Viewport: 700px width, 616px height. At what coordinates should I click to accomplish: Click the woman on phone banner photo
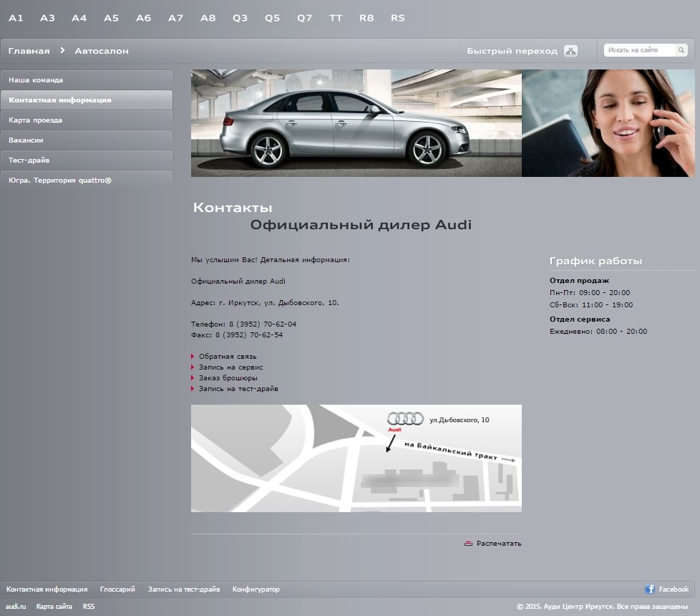[x=608, y=123]
